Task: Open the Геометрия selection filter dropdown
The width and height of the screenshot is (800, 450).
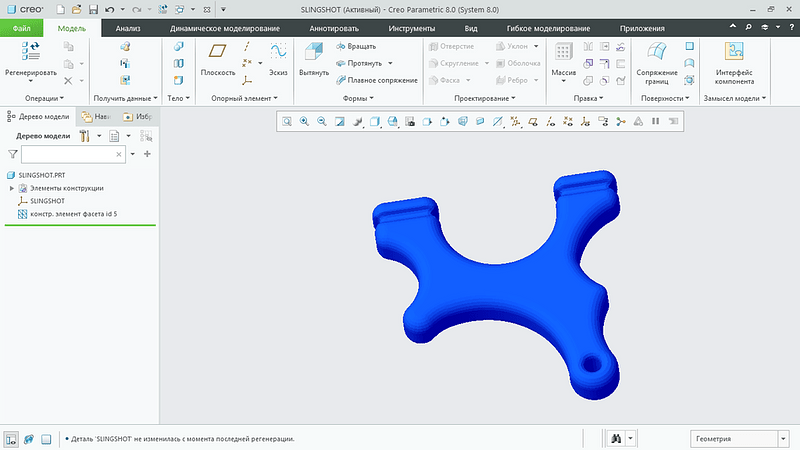Action: point(783,439)
